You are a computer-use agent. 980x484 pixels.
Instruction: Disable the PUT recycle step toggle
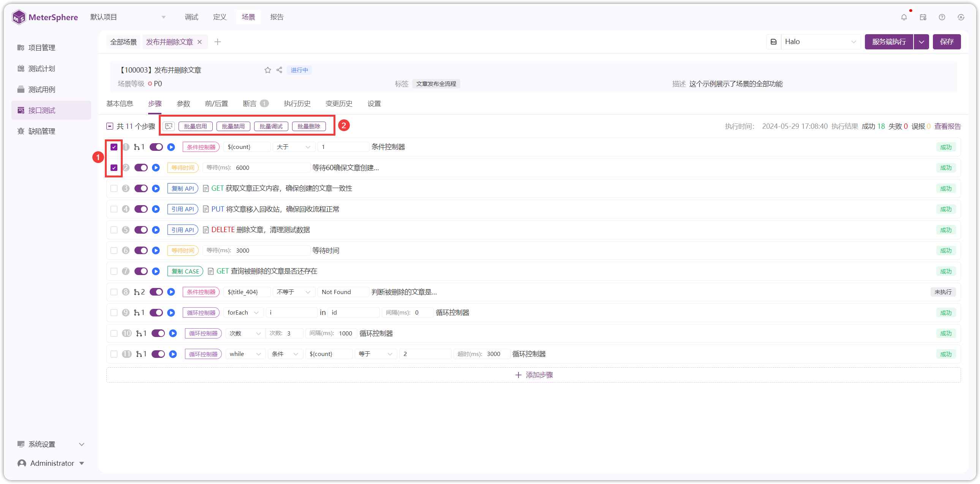click(x=141, y=209)
